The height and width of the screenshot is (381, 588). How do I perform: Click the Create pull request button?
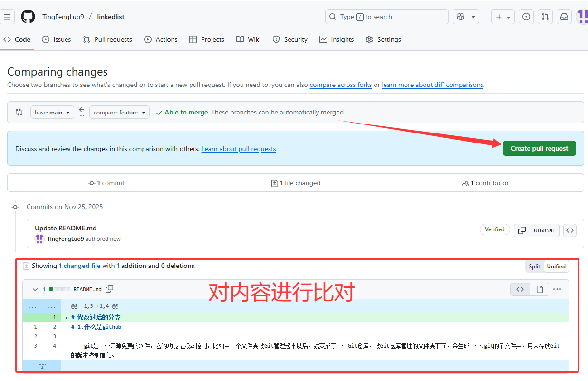coord(539,148)
